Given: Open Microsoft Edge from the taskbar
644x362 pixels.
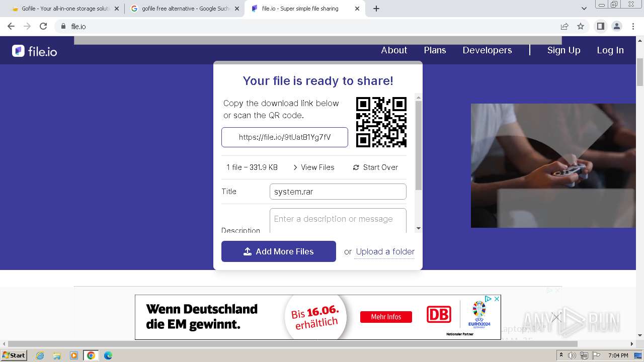Looking at the screenshot, I should coord(108,355).
